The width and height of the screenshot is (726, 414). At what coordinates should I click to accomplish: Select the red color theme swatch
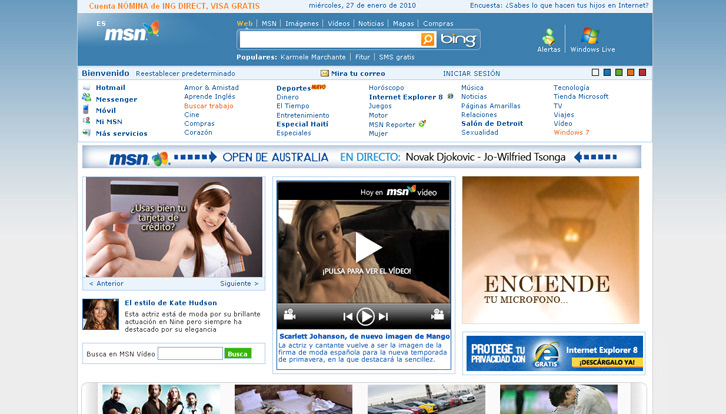pyautogui.click(x=643, y=72)
